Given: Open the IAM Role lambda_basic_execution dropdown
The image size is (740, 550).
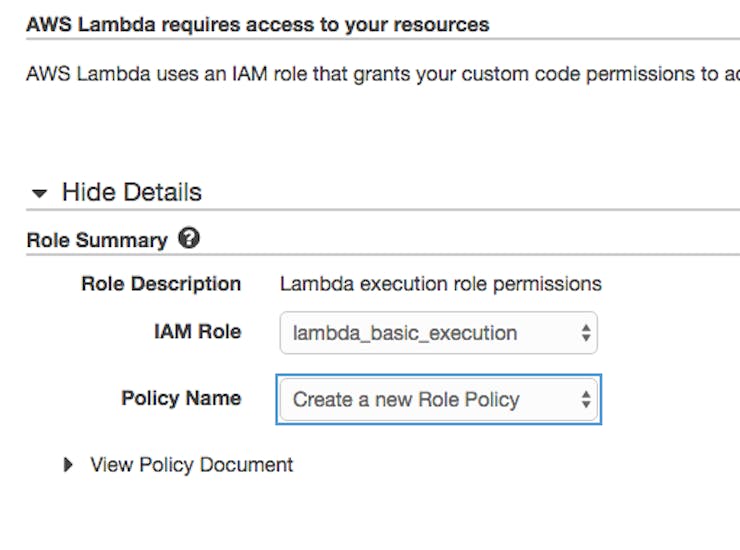Looking at the screenshot, I should (x=438, y=333).
